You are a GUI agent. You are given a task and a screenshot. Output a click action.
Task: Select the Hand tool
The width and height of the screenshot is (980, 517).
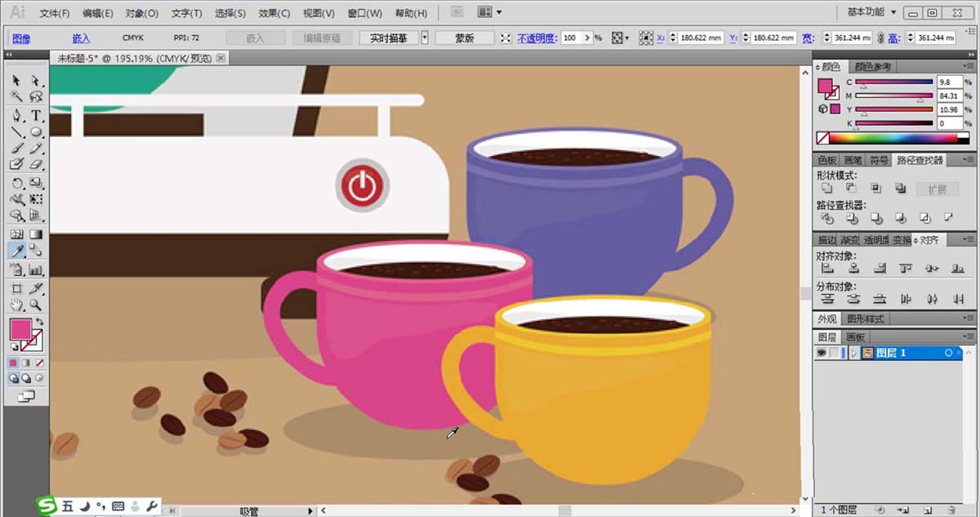[x=16, y=305]
